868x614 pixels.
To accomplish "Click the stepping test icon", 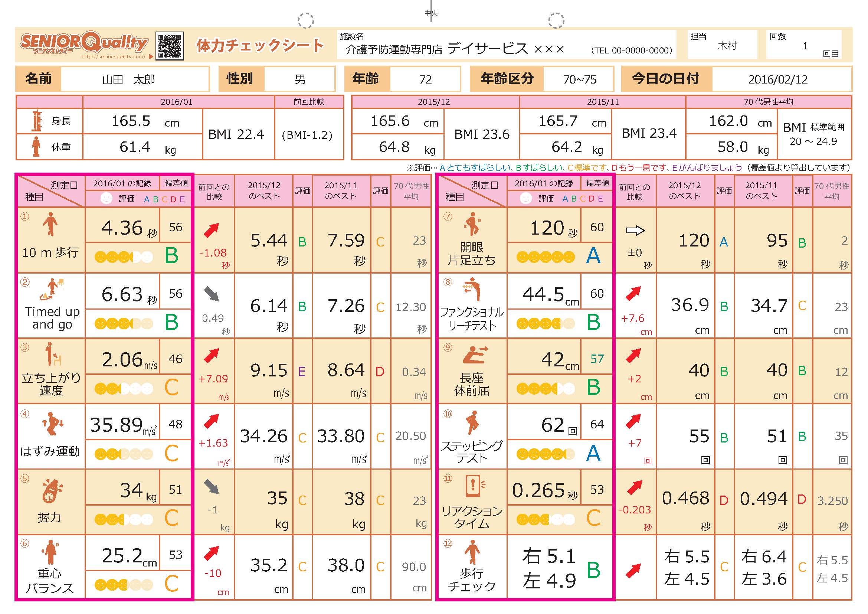I will [x=472, y=423].
